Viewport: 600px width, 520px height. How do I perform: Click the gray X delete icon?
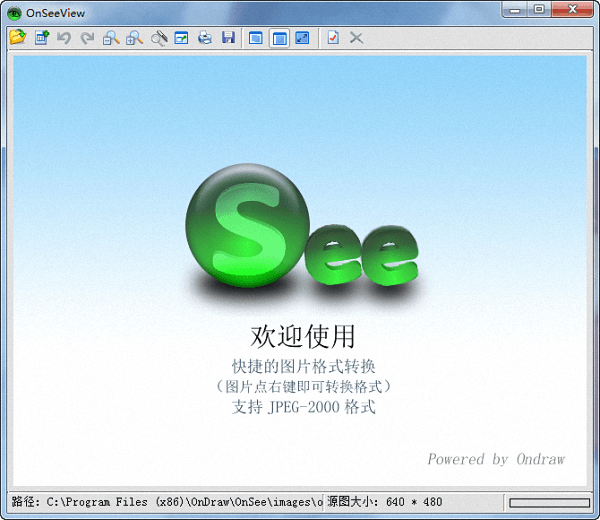coord(356,38)
